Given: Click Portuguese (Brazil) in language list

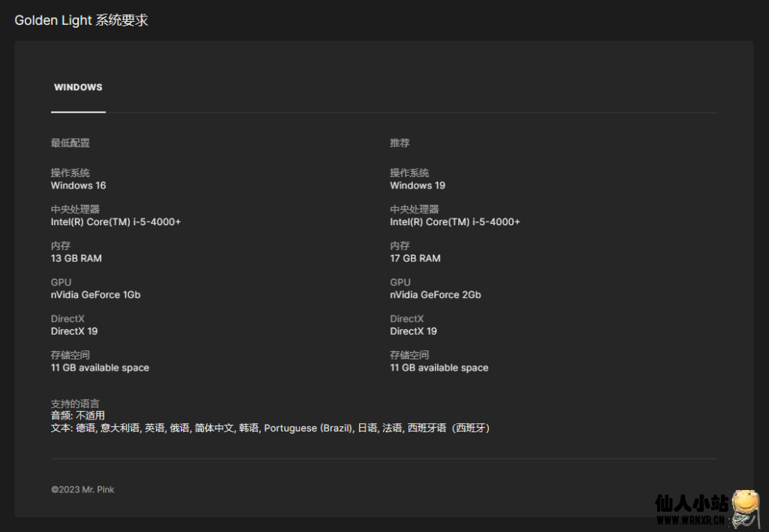Looking at the screenshot, I should tap(308, 428).
